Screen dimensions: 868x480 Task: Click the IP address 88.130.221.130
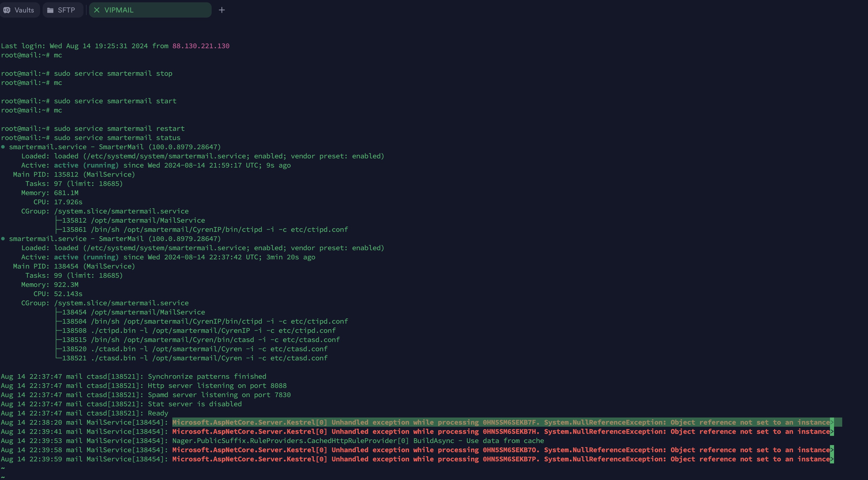[201, 46]
